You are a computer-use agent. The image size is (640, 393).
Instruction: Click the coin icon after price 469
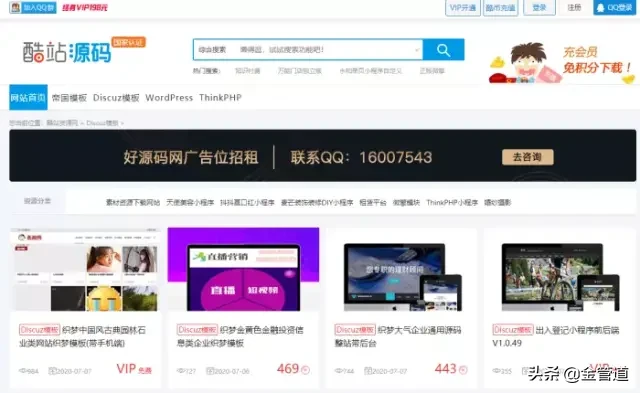(305, 370)
